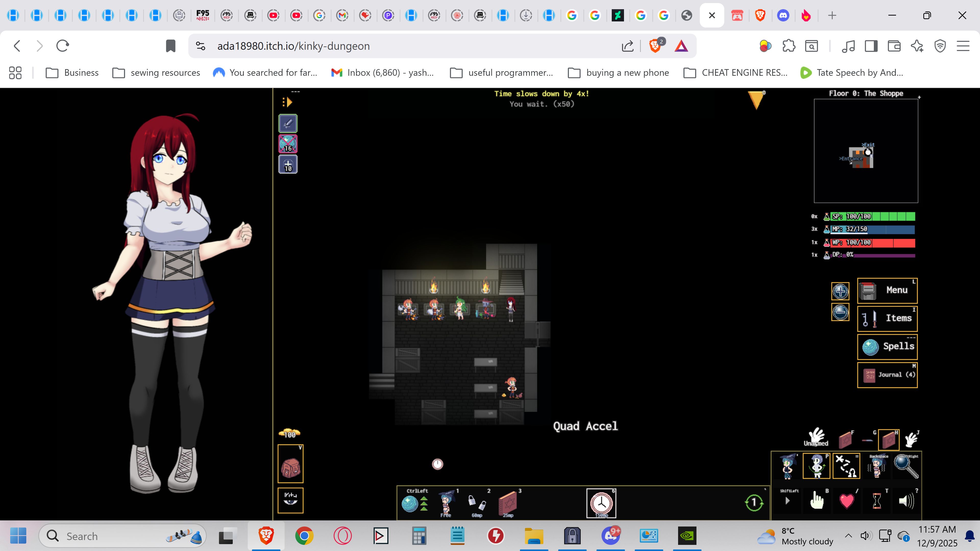Open the Items menu
980x551 pixels.
[x=887, y=318]
